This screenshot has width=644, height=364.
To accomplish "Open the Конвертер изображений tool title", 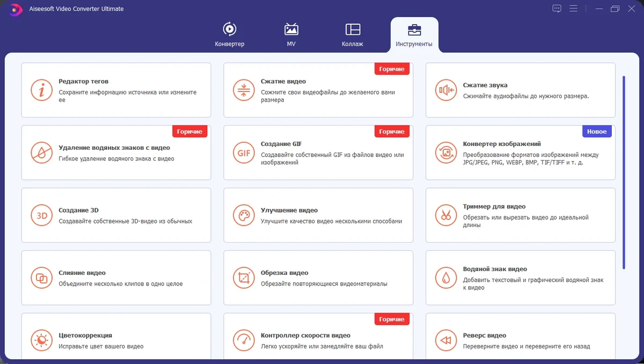I will (502, 144).
